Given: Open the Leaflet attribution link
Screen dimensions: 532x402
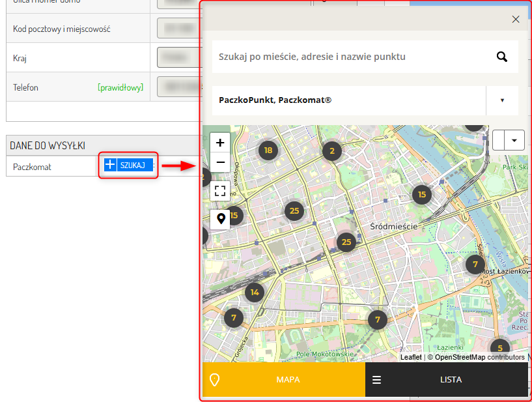Looking at the screenshot, I should pos(411,357).
